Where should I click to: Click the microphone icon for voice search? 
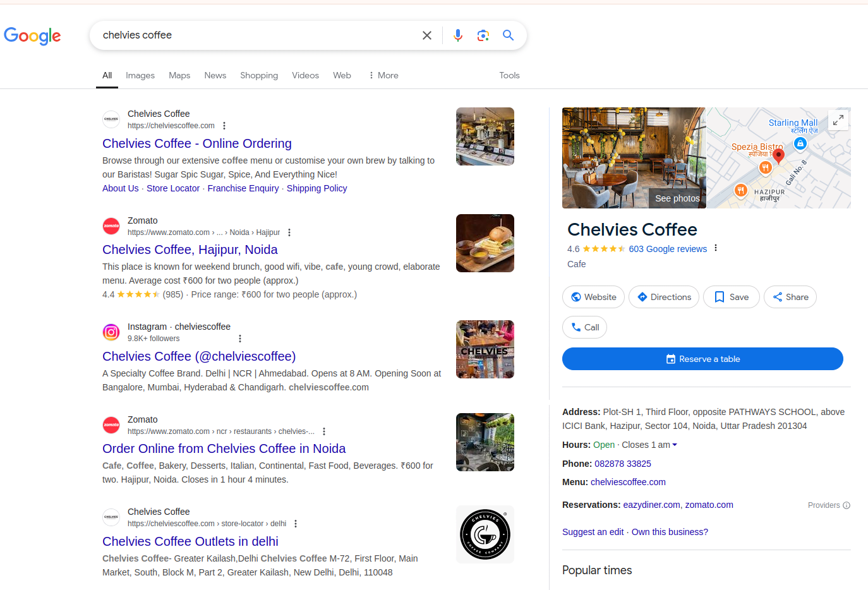[457, 35]
